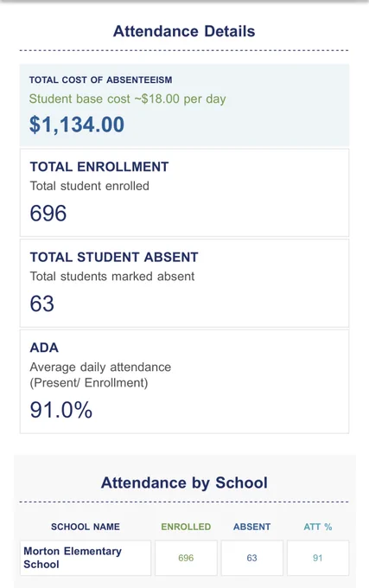Select the Total Cost of Absenteeism card
The image size is (369, 588).
click(x=184, y=105)
